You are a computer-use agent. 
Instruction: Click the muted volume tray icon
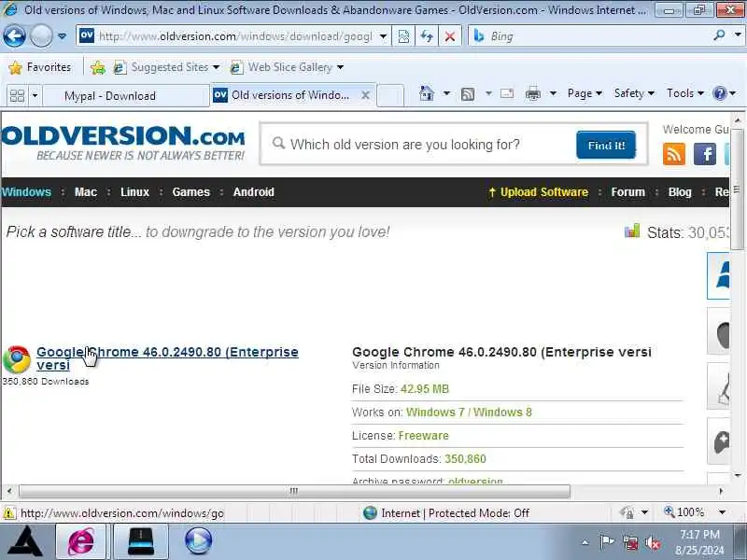point(652,542)
